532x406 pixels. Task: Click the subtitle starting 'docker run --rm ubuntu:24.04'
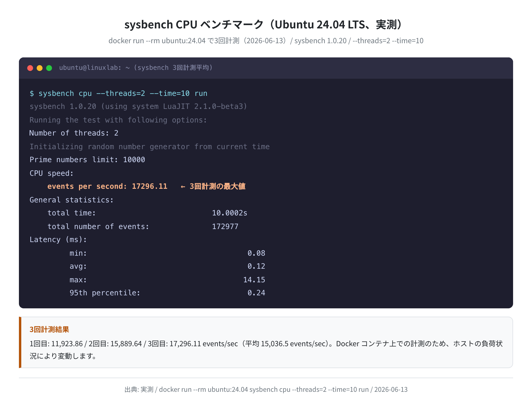click(x=266, y=41)
